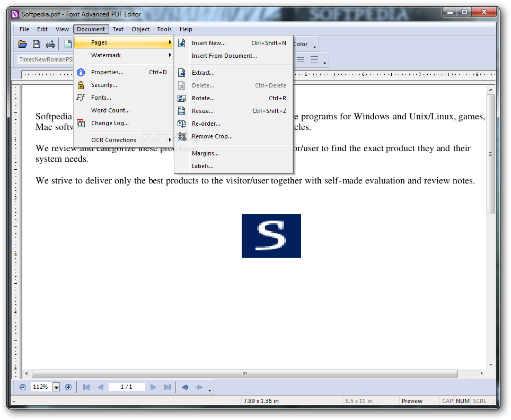The image size is (511, 420).
Task: Open the Edit menu
Action: tap(42, 29)
